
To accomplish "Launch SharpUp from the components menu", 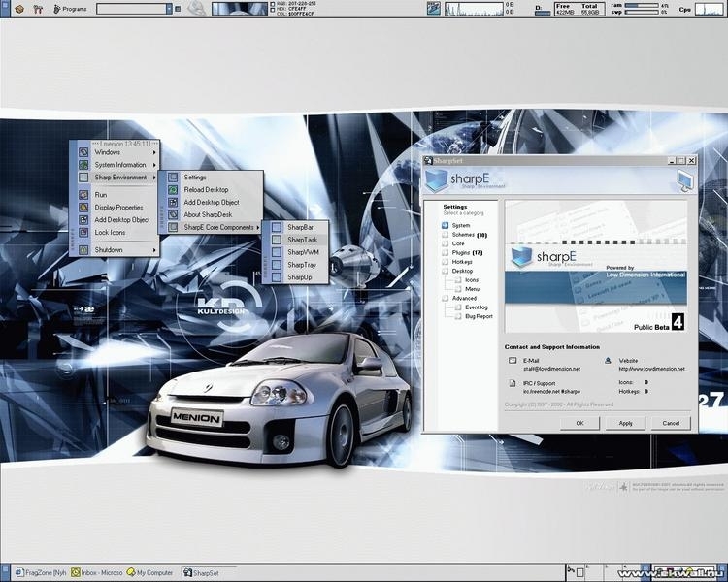I will click(298, 277).
